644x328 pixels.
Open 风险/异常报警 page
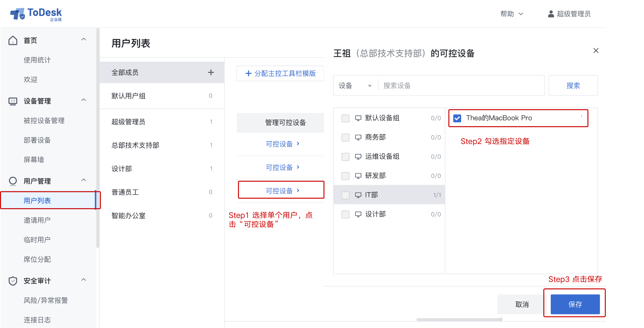(x=46, y=300)
